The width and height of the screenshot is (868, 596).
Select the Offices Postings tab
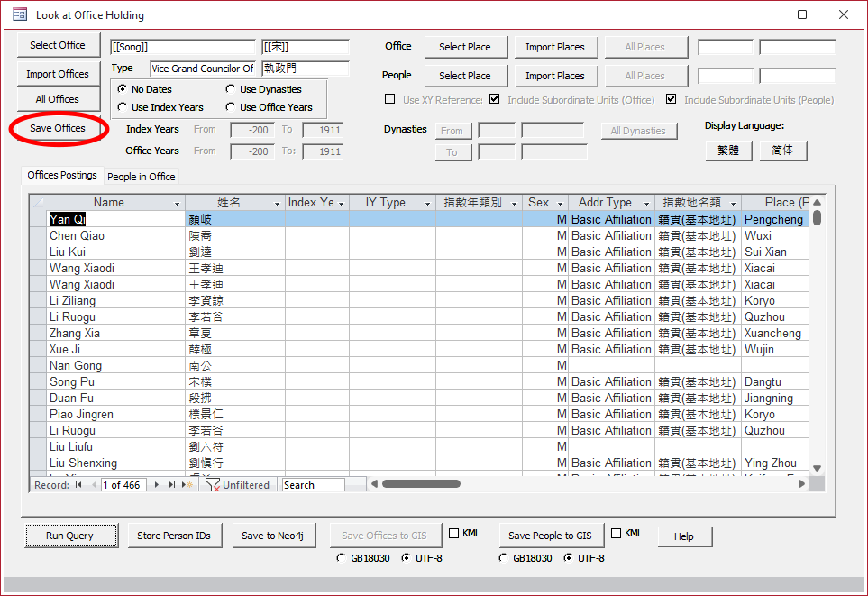(x=62, y=176)
